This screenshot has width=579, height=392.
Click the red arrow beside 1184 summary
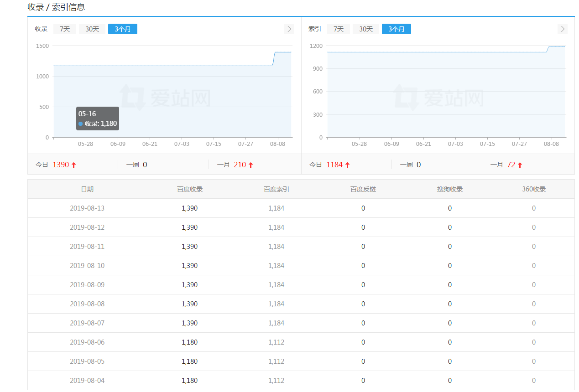(347, 165)
